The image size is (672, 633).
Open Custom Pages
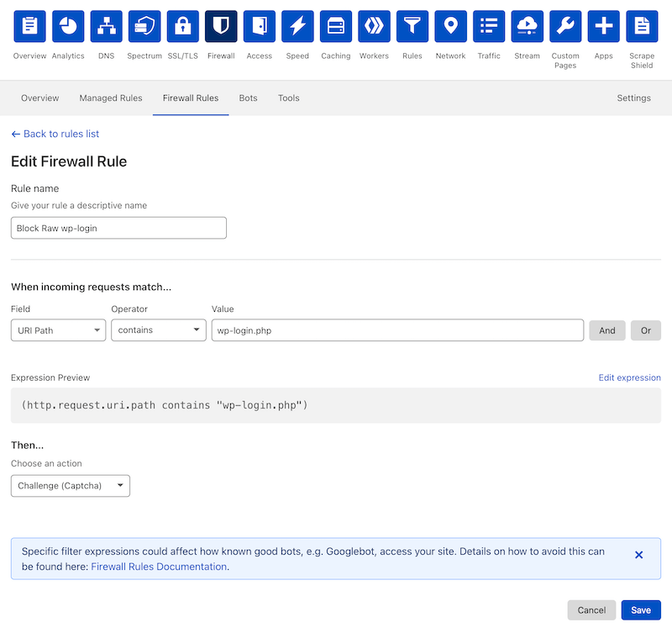click(564, 26)
